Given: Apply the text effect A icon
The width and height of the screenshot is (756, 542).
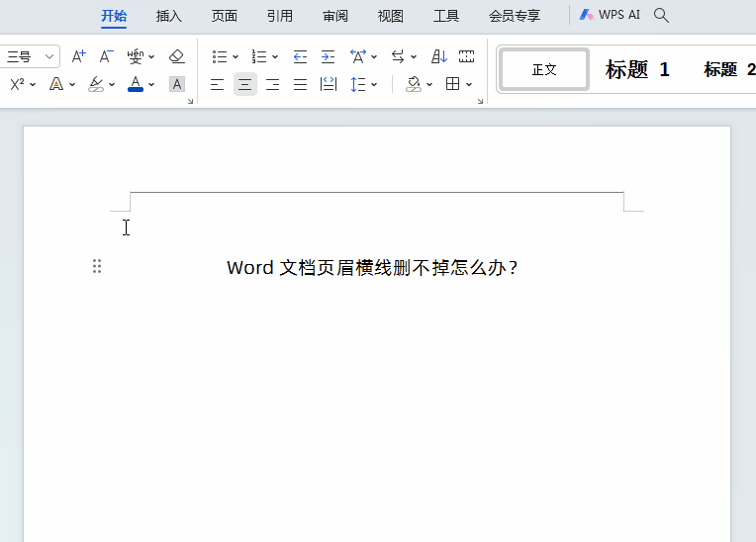Looking at the screenshot, I should click(56, 84).
